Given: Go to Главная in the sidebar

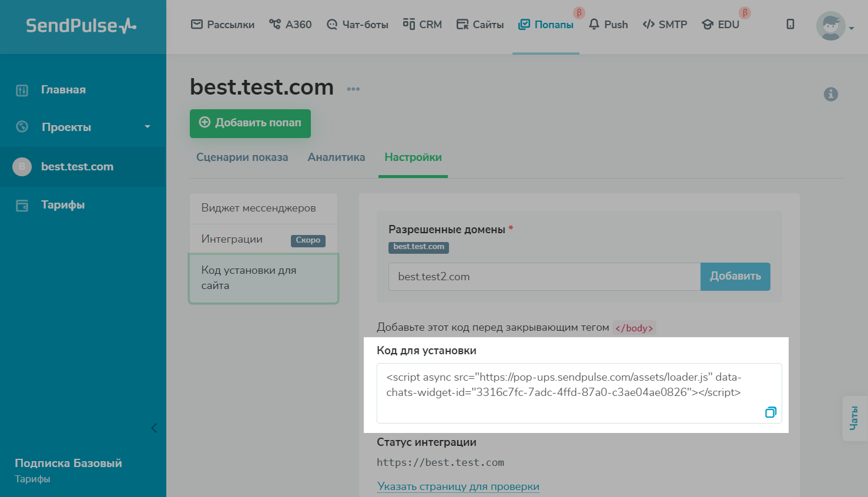Looking at the screenshot, I should pyautogui.click(x=63, y=90).
